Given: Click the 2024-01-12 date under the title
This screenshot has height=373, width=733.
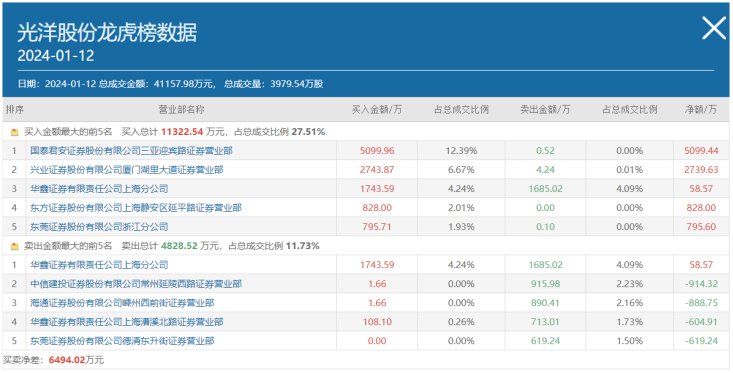Looking at the screenshot, I should pyautogui.click(x=56, y=56).
